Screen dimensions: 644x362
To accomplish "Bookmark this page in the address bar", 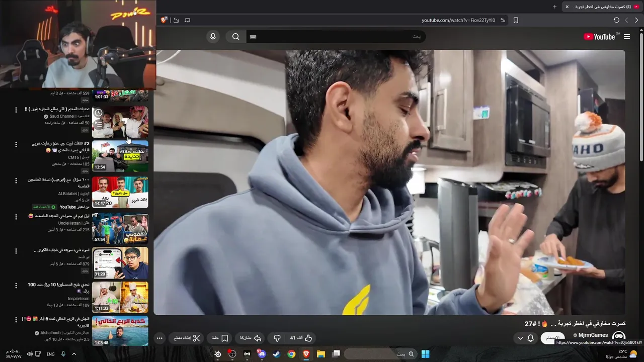I will (516, 20).
